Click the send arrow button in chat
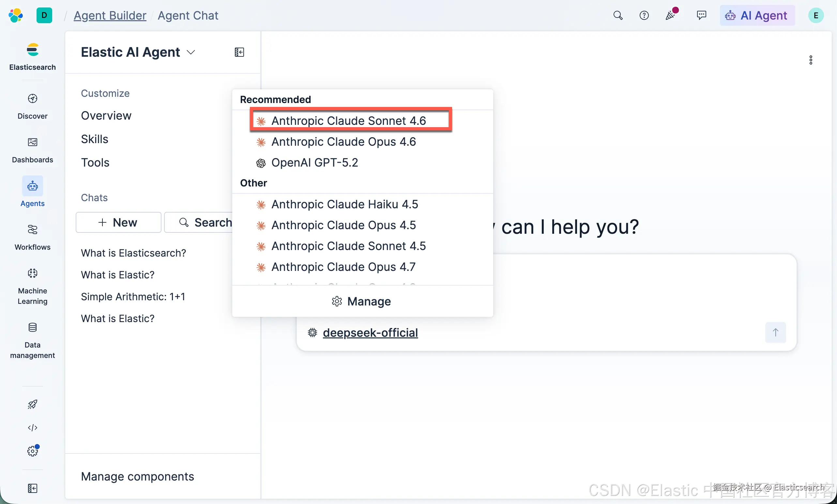Image resolution: width=837 pixels, height=504 pixels. coord(775,332)
